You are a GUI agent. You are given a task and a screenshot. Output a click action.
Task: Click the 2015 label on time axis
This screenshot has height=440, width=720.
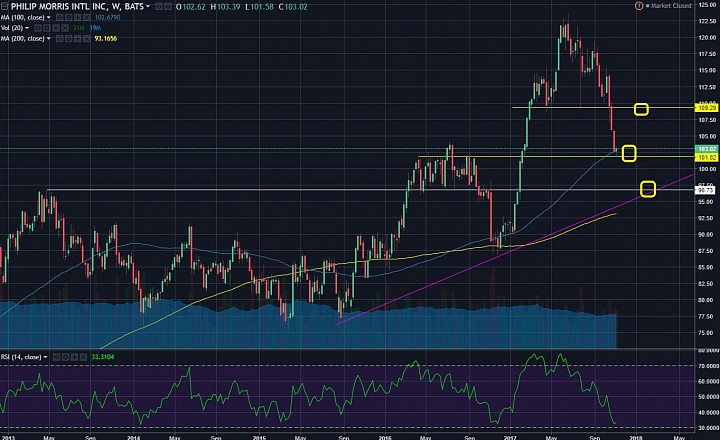(259, 437)
